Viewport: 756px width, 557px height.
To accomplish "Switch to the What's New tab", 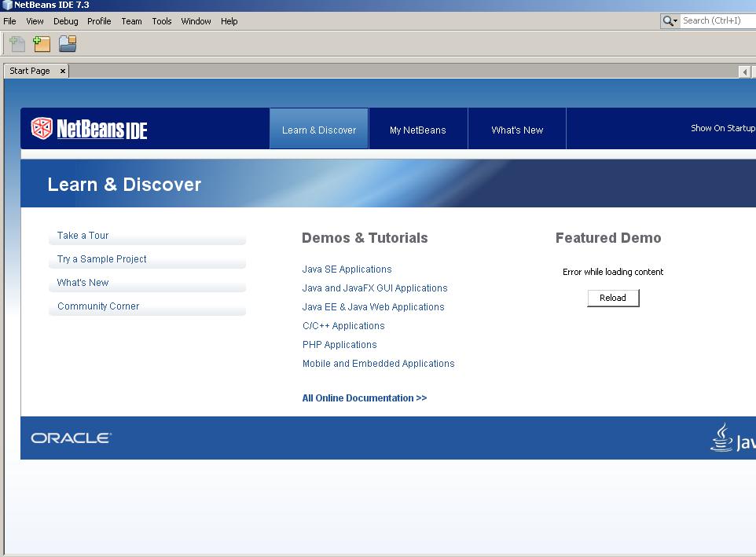I will coord(516,128).
